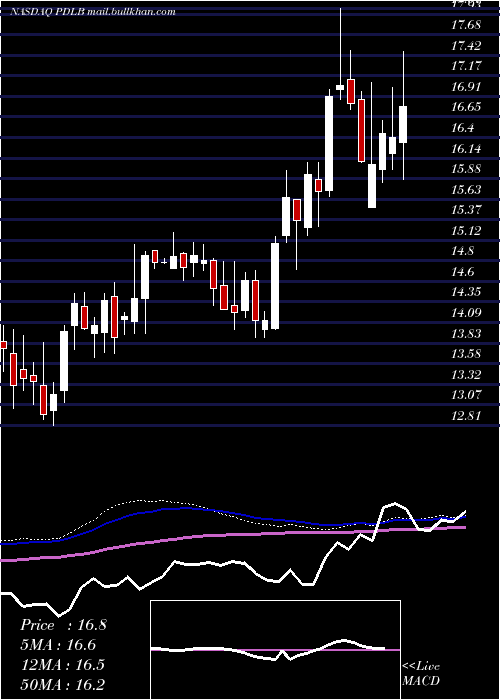
Task: Click the MACD inset chart panel
Action: 275,650
